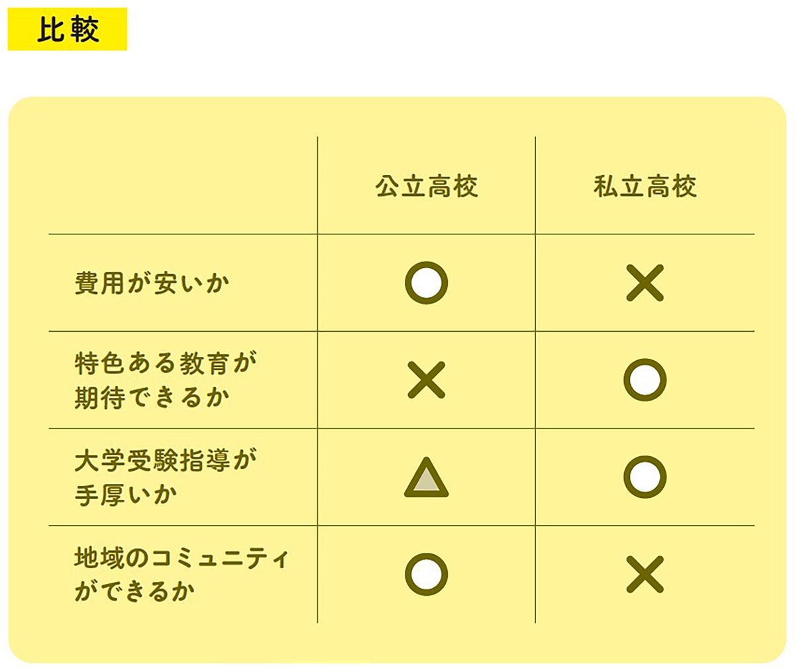Click the yellow 比較 heading label
This screenshot has height=672, width=795.
click(x=68, y=30)
